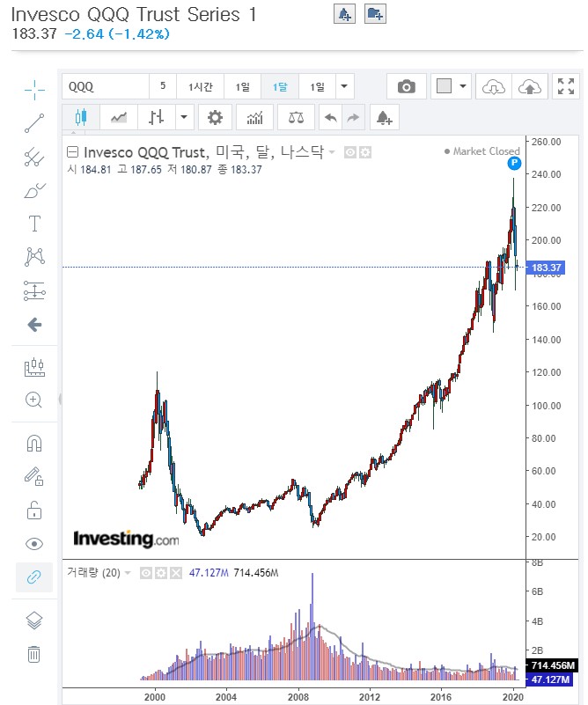Collapse the Invesco QQQ Trust legend
The height and width of the screenshot is (705, 588).
[72, 152]
